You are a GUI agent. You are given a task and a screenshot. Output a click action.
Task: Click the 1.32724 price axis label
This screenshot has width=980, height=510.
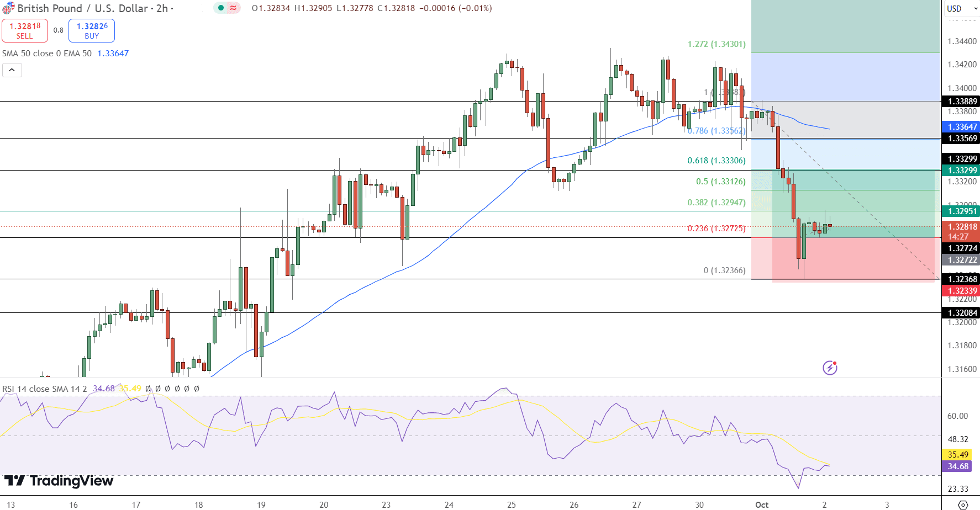pos(962,248)
